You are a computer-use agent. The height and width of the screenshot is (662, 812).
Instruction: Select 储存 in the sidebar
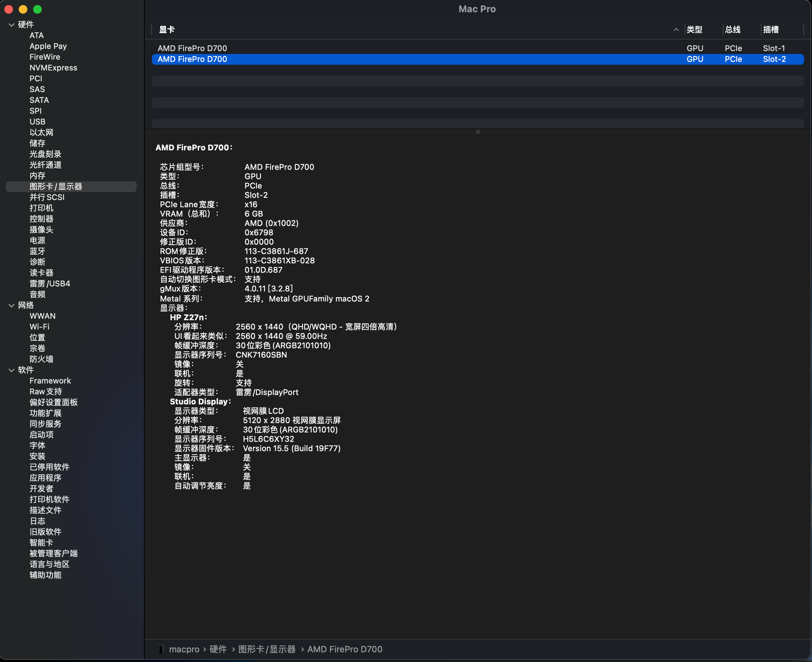click(x=37, y=144)
